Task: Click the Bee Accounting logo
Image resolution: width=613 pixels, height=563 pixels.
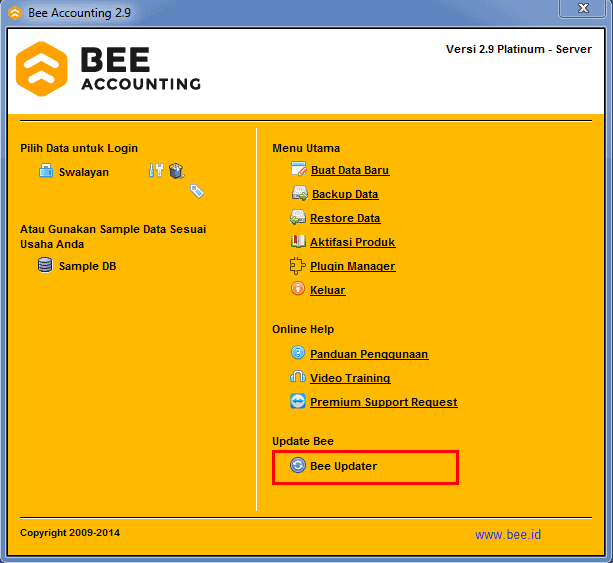Action: 108,69
